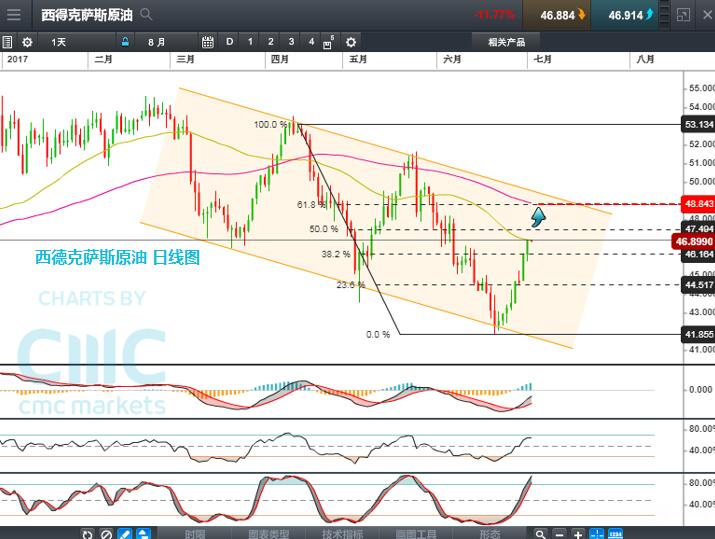This screenshot has width=715, height=539.
Task: Select layout preset 2 in toolbar
Action: point(270,42)
